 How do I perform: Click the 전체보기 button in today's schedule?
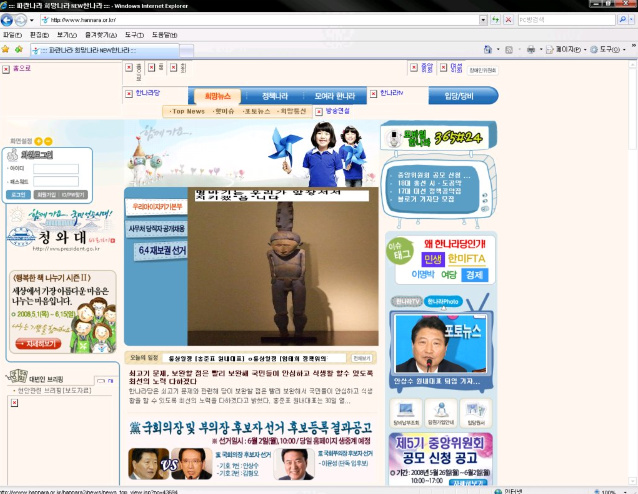coord(361,358)
